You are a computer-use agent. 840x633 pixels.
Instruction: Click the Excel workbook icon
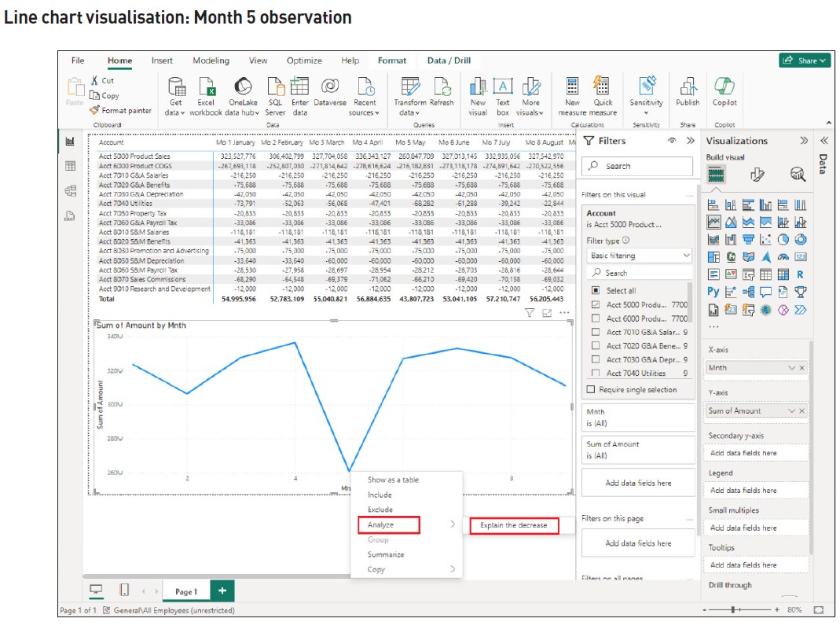[206, 88]
